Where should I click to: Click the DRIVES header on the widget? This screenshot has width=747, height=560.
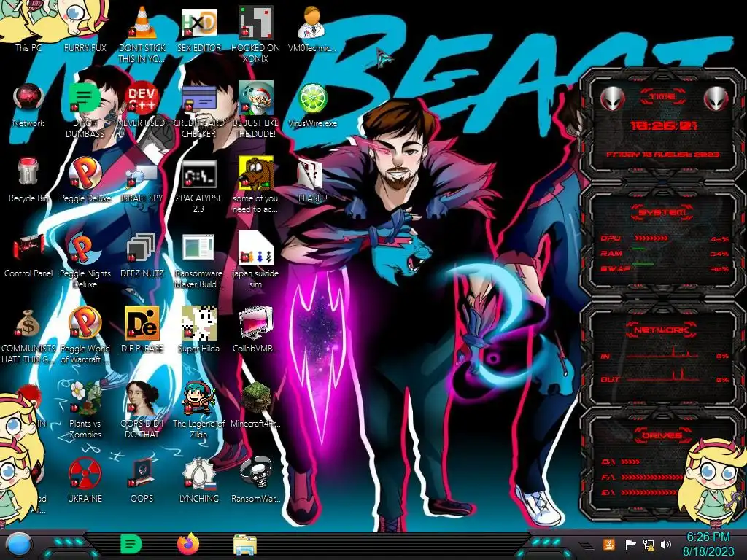(662, 435)
